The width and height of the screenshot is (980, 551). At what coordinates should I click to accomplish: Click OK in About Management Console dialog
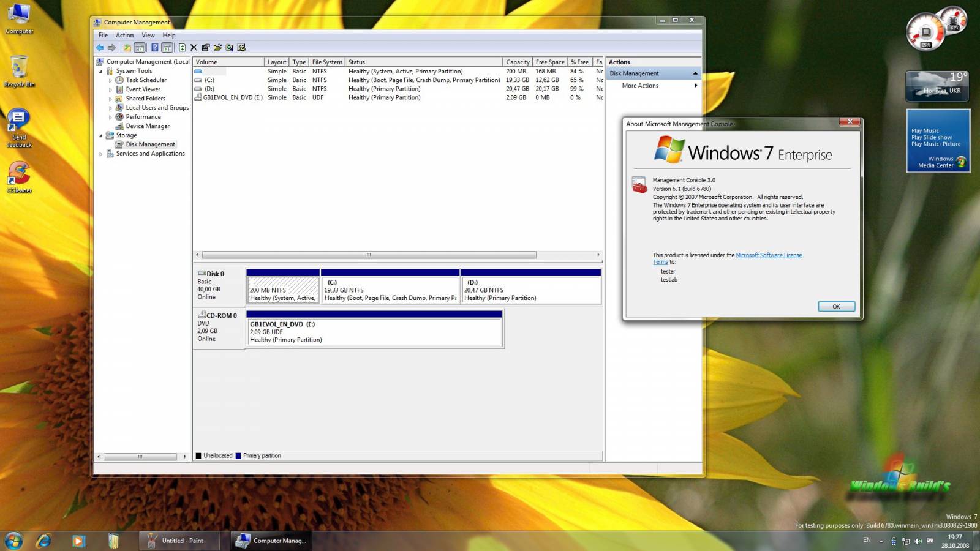836,306
